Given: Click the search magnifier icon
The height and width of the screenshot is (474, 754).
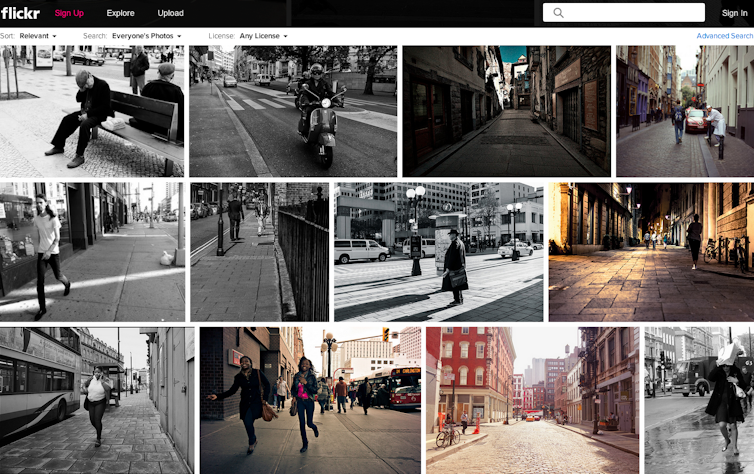Looking at the screenshot, I should 558,13.
